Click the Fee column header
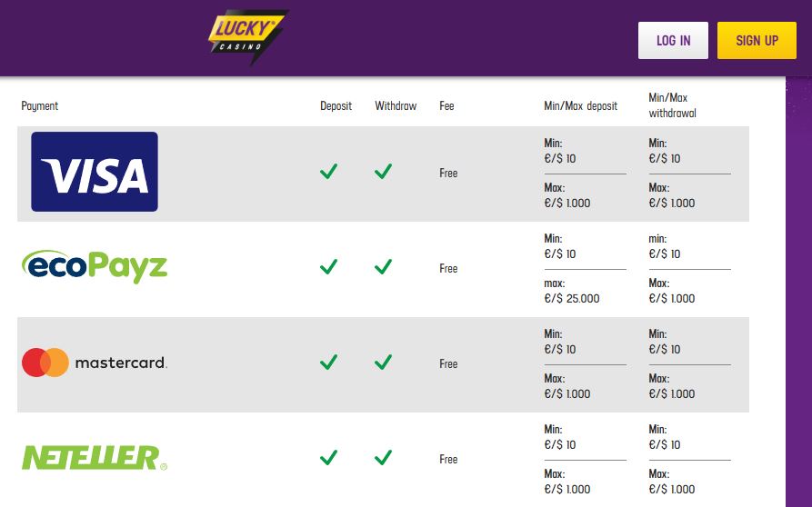Screen dimensions: 812x507 (446, 106)
